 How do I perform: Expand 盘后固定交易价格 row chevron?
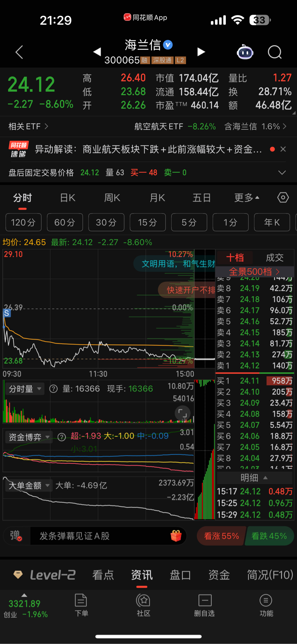tap(282, 173)
